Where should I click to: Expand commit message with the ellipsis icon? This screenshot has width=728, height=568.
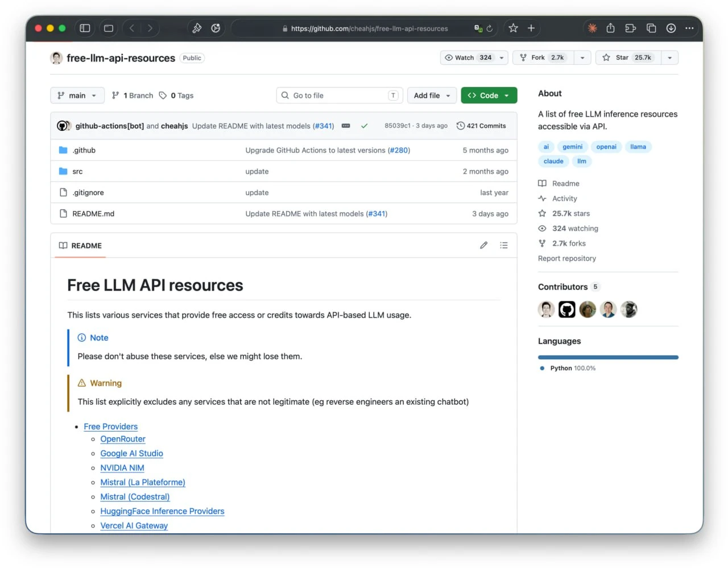coord(346,126)
